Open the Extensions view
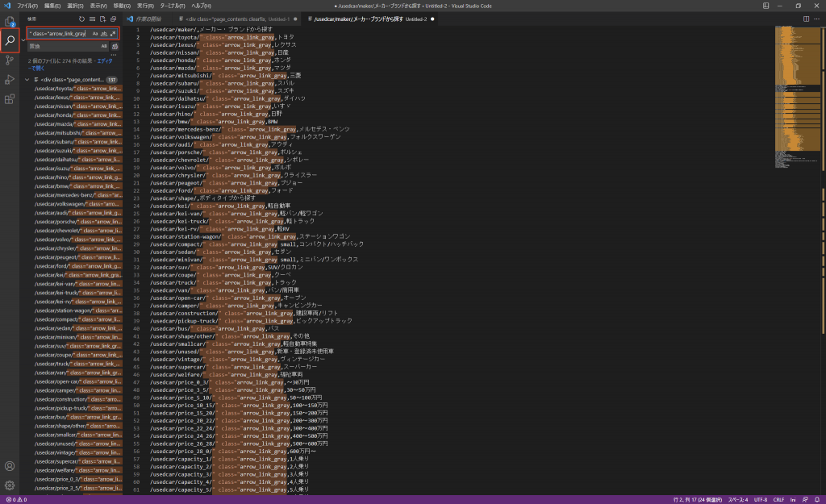This screenshot has height=504, width=826. 10,99
